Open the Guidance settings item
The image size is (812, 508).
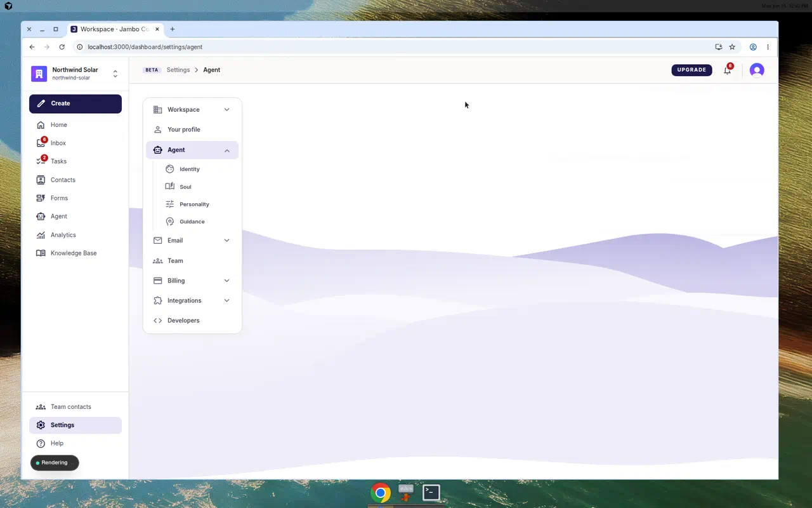point(192,222)
